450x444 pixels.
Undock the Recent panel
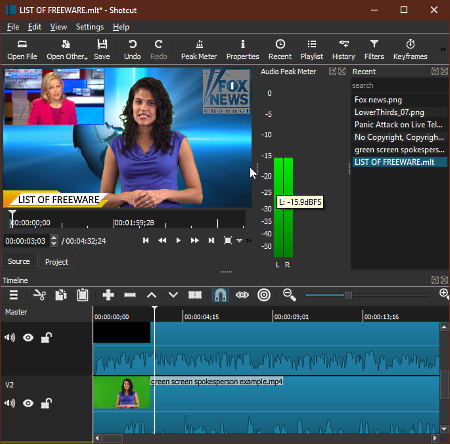435,71
